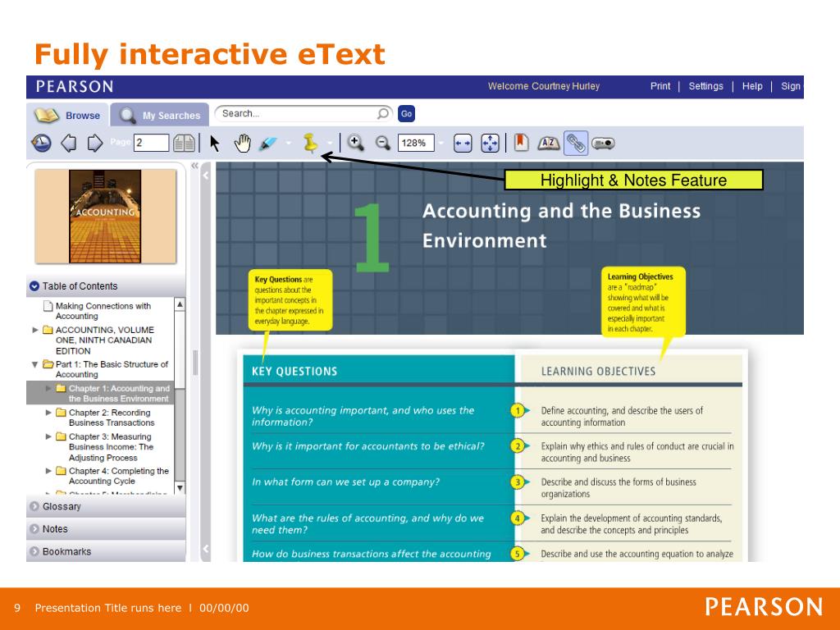
Task: Collapse Part 1: The Basic Structure triangle
Action: [x=34, y=364]
